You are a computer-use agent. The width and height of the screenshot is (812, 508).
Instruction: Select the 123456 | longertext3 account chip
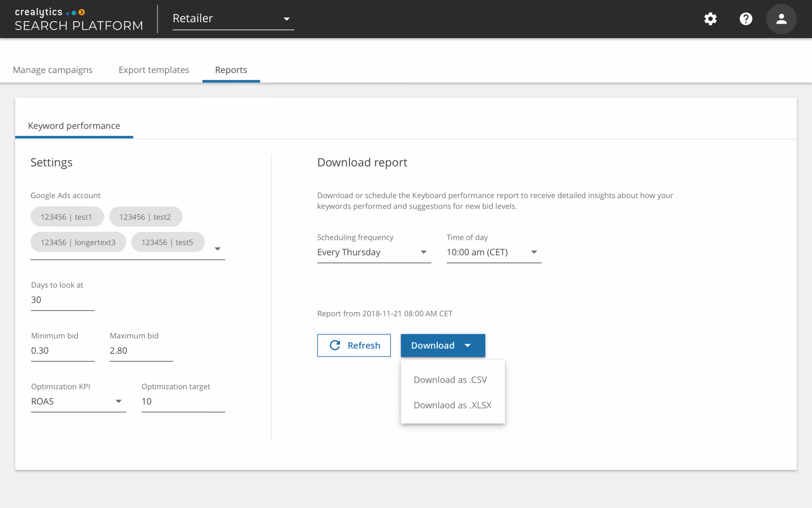coord(78,242)
